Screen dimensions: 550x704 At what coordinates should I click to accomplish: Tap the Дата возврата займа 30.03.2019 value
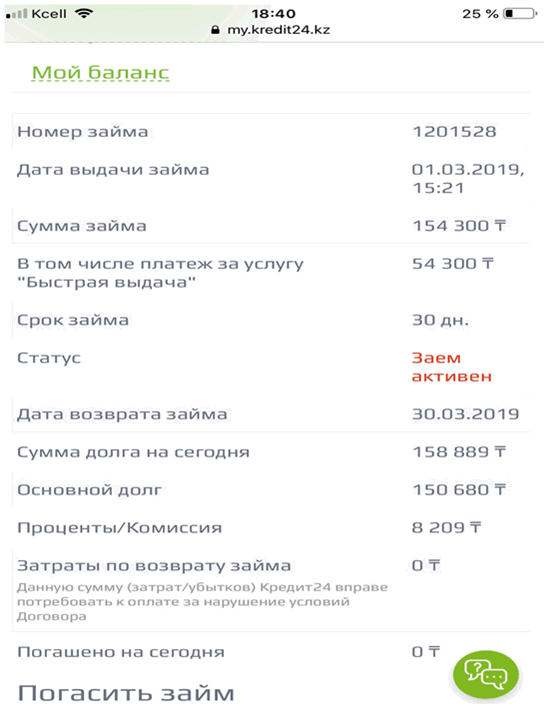click(x=466, y=414)
